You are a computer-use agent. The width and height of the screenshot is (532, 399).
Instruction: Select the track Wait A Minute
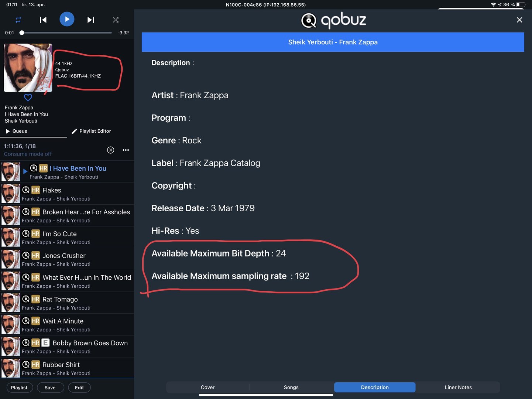(x=67, y=324)
